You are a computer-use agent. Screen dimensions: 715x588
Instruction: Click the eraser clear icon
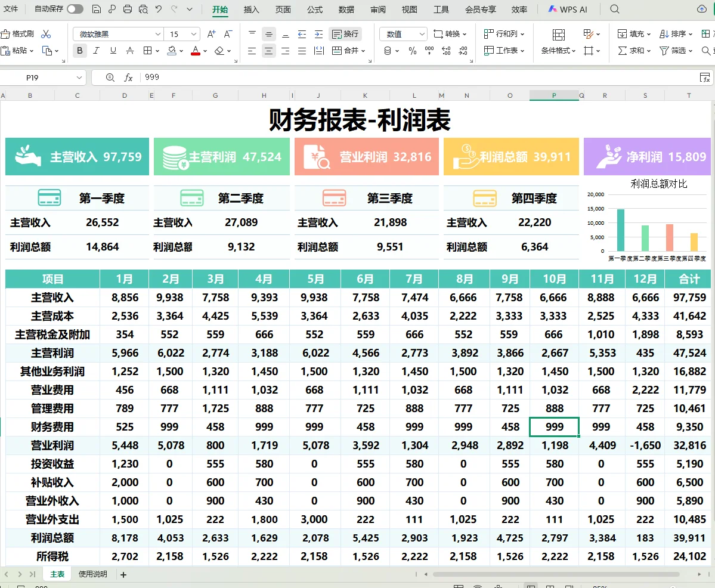219,51
